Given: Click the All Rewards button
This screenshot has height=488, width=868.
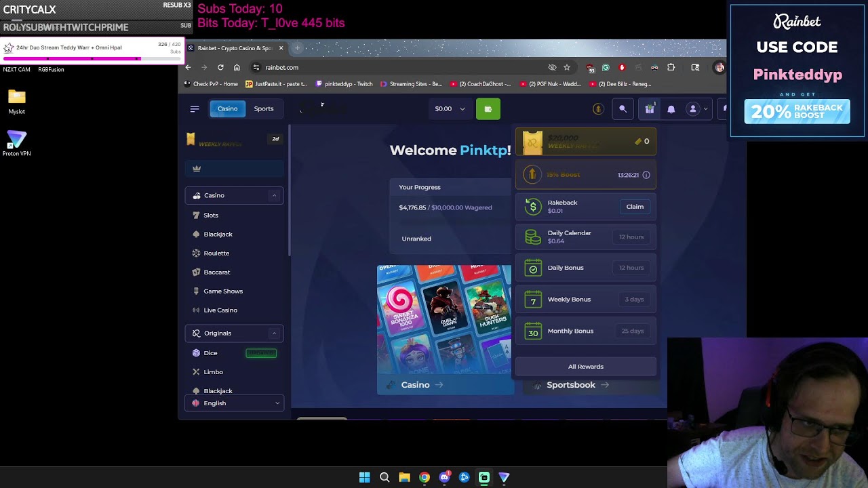Looking at the screenshot, I should [x=586, y=367].
